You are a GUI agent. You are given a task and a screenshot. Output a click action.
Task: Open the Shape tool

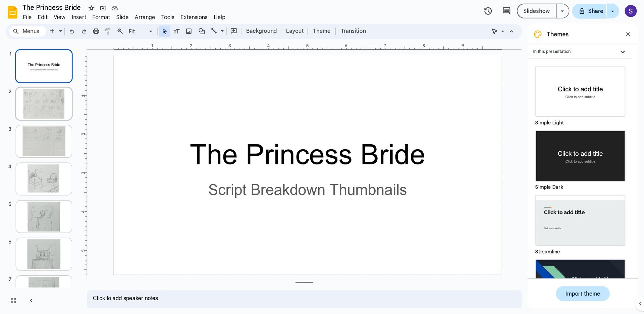[x=201, y=31]
